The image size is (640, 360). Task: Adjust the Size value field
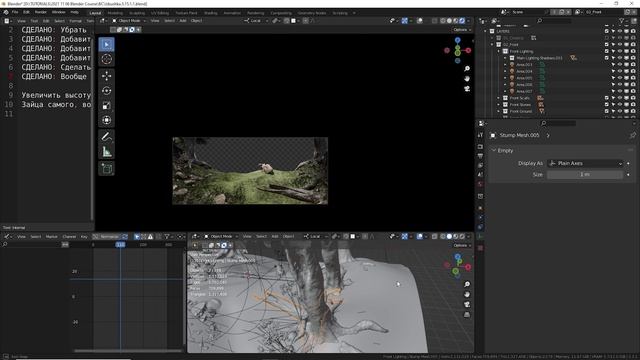coord(585,175)
